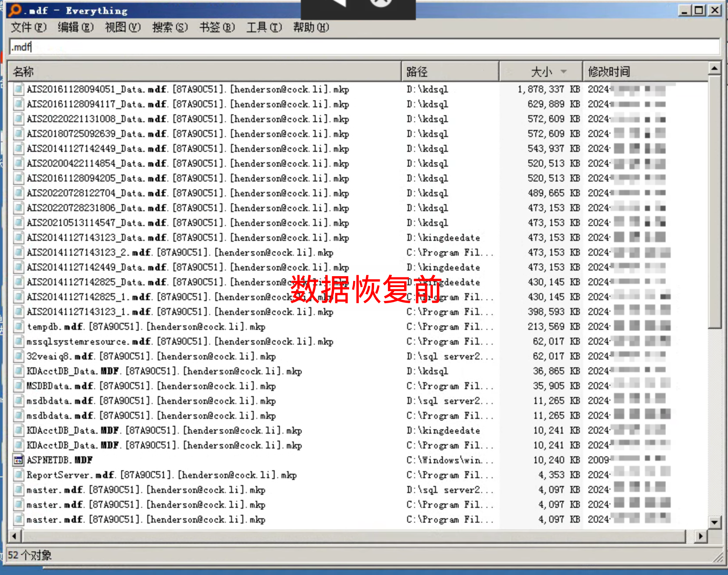Click the size cell 629,889 KB

[x=554, y=104]
